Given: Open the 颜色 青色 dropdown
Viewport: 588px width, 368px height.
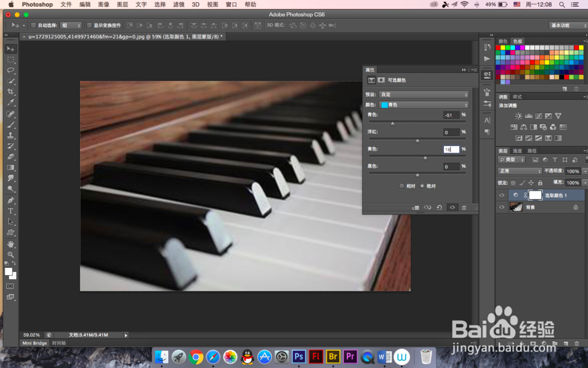Looking at the screenshot, I should pyautogui.click(x=424, y=105).
